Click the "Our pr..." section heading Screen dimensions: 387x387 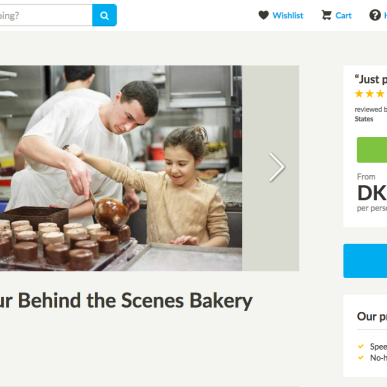tap(372, 316)
